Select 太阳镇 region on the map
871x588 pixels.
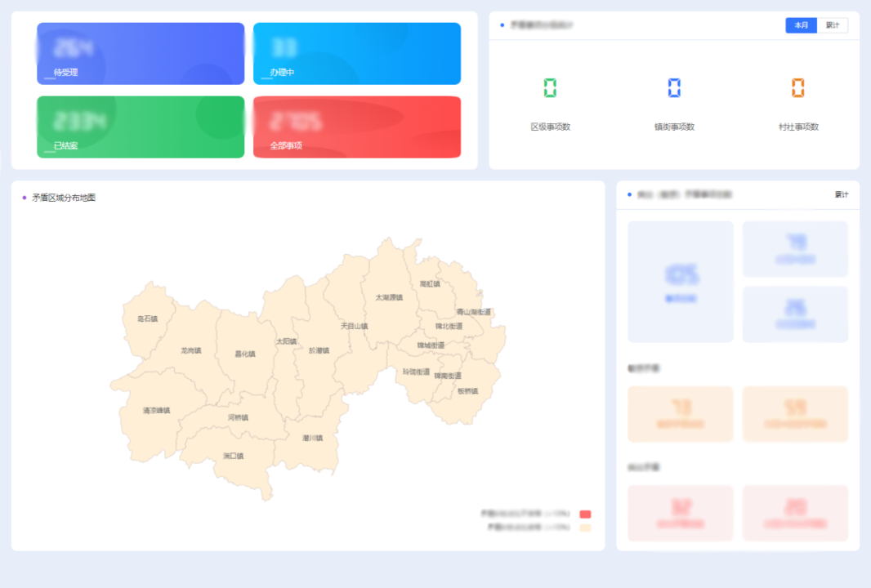pos(287,341)
